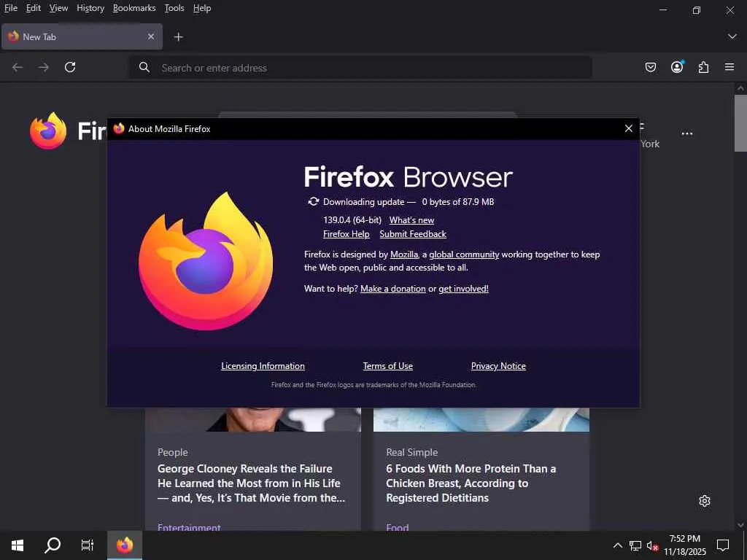Click the back navigation arrow
The image size is (747, 560).
[18, 68]
